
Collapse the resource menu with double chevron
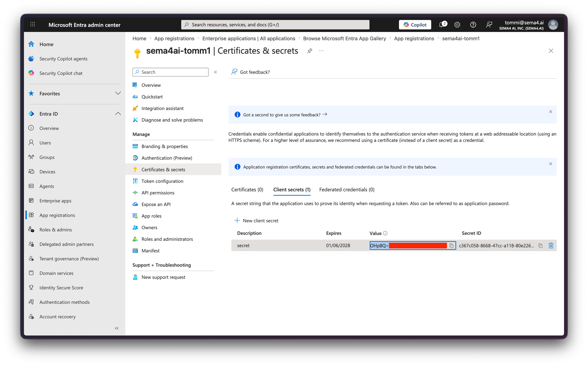pos(216,72)
